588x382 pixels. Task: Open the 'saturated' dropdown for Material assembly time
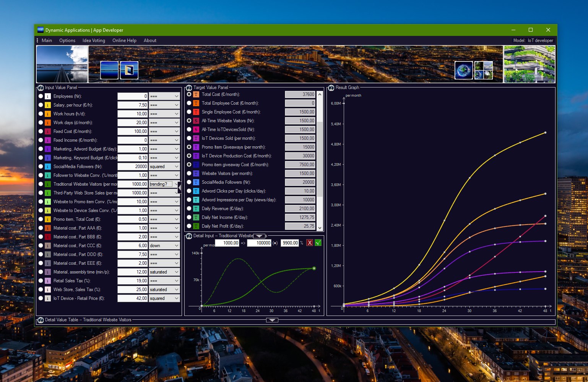coord(164,272)
